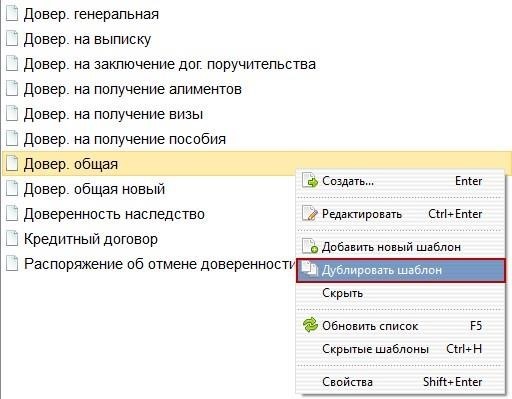This screenshot has height=399, width=512.
Task: Select Довер. на заключение дог. поручительства
Action: point(170,64)
